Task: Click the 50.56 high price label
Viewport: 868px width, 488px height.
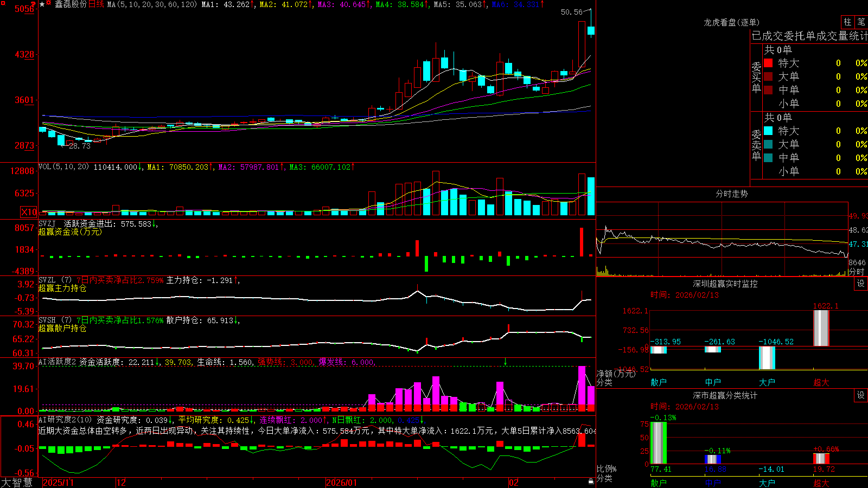Action: coord(572,12)
